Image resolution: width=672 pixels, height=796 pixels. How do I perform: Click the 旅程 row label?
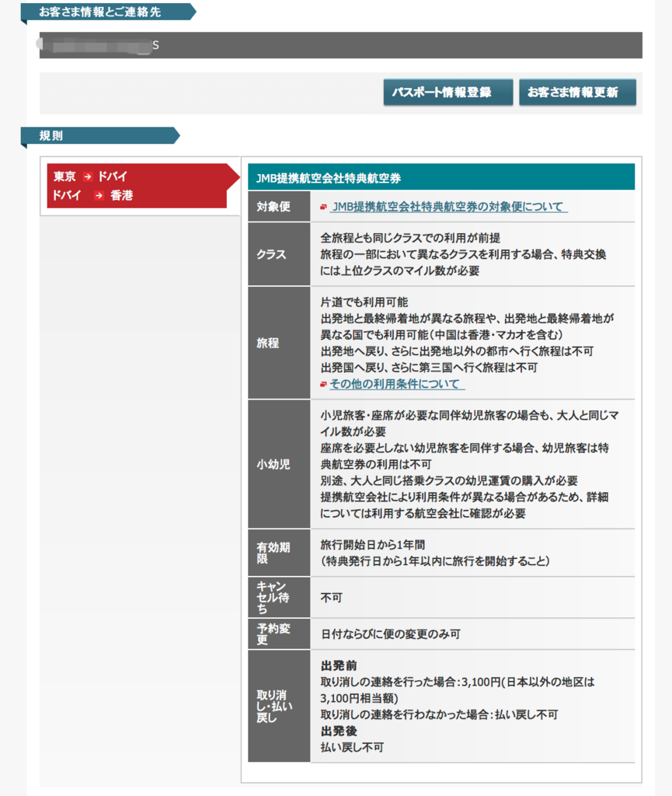[x=279, y=343]
